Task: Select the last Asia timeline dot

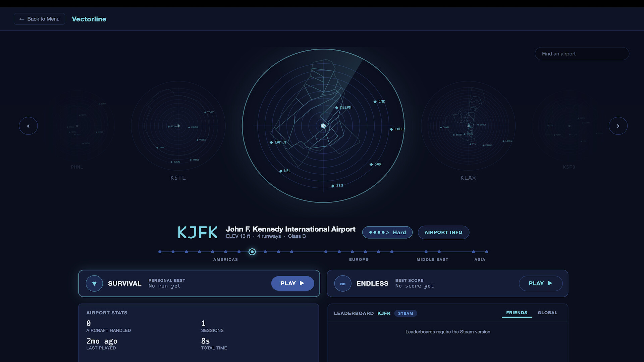Action: coord(487,252)
